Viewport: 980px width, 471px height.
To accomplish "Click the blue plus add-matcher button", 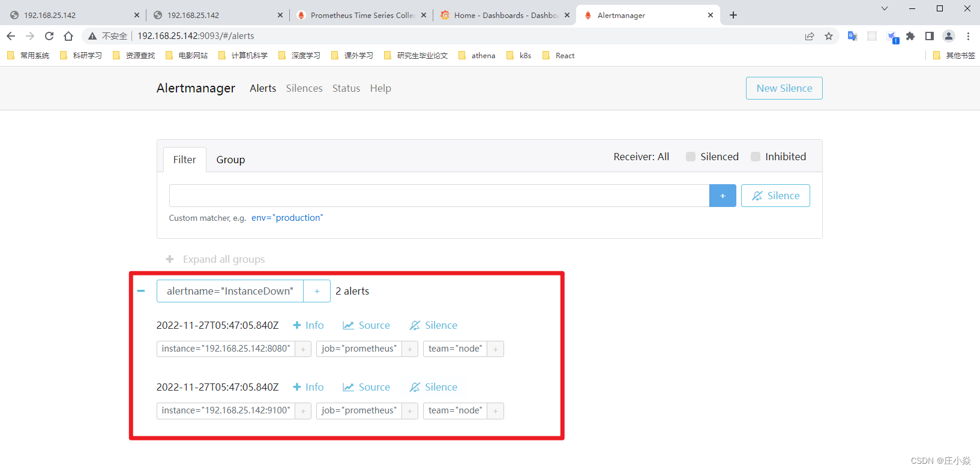I will [723, 196].
